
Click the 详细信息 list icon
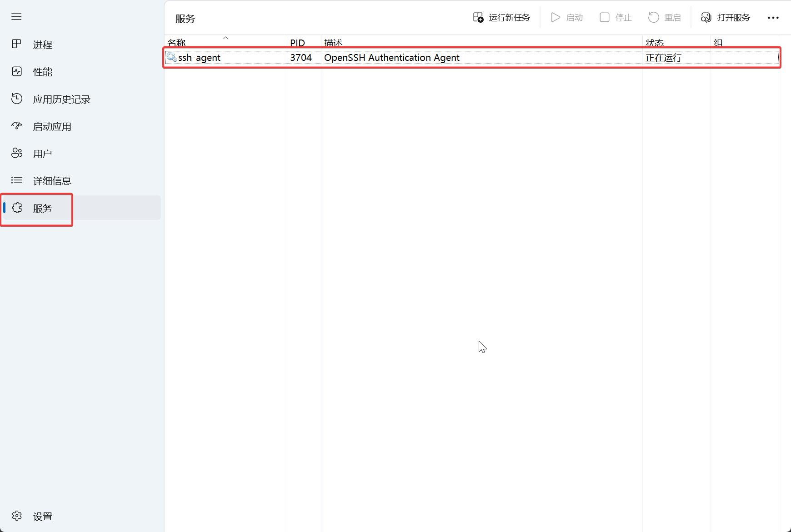coord(17,181)
